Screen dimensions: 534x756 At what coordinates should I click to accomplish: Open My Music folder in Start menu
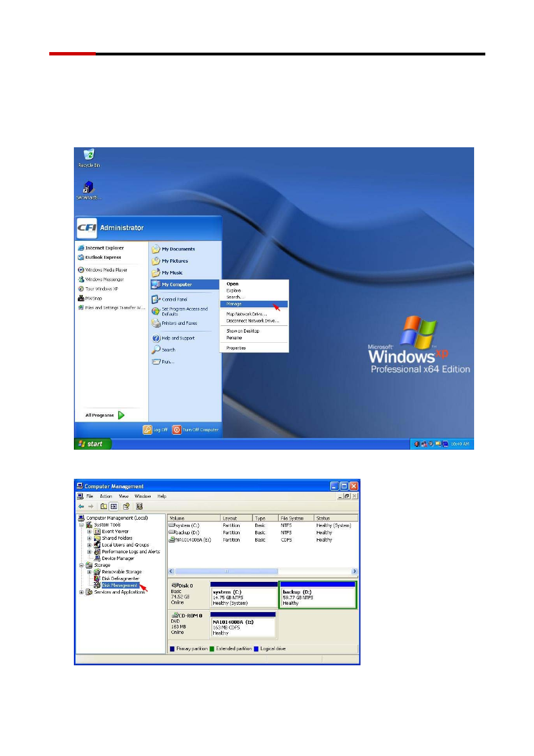pos(167,273)
